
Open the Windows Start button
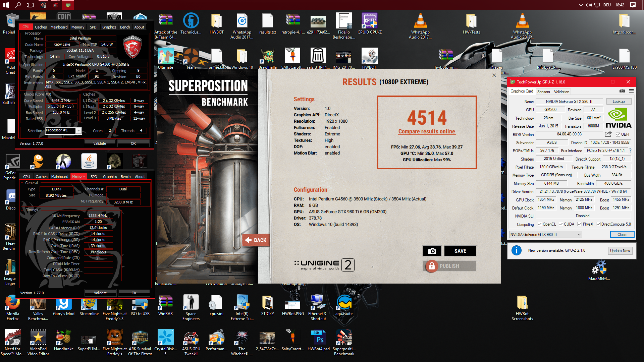(x=6, y=5)
